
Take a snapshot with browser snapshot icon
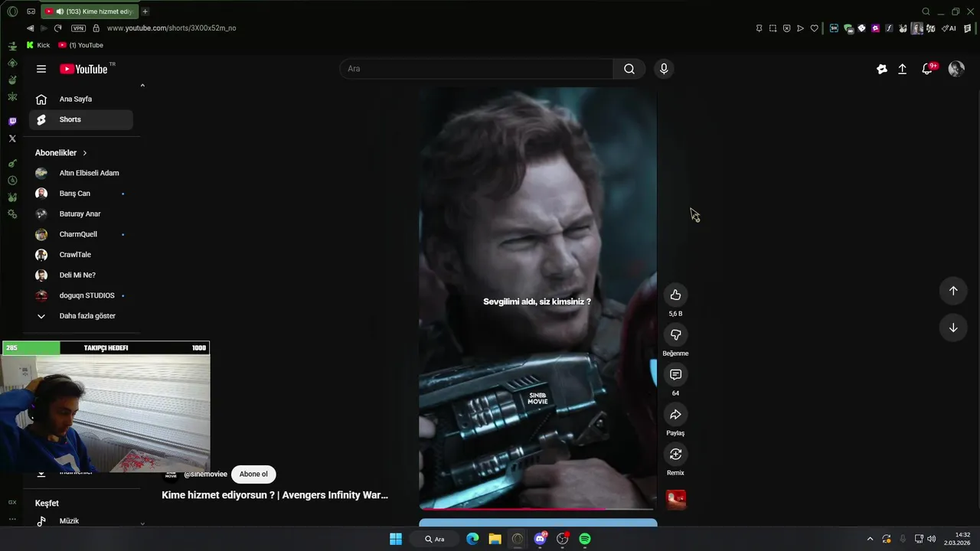pyautogui.click(x=773, y=28)
